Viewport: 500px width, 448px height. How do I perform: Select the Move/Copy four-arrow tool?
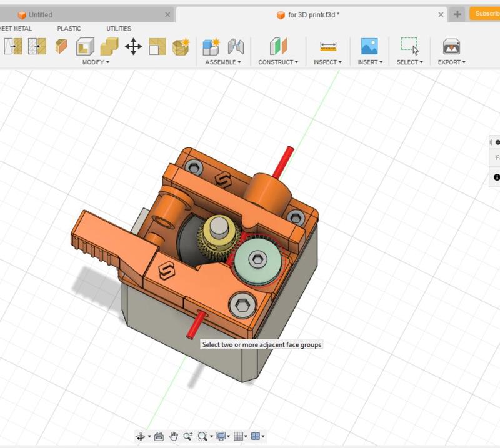(133, 47)
